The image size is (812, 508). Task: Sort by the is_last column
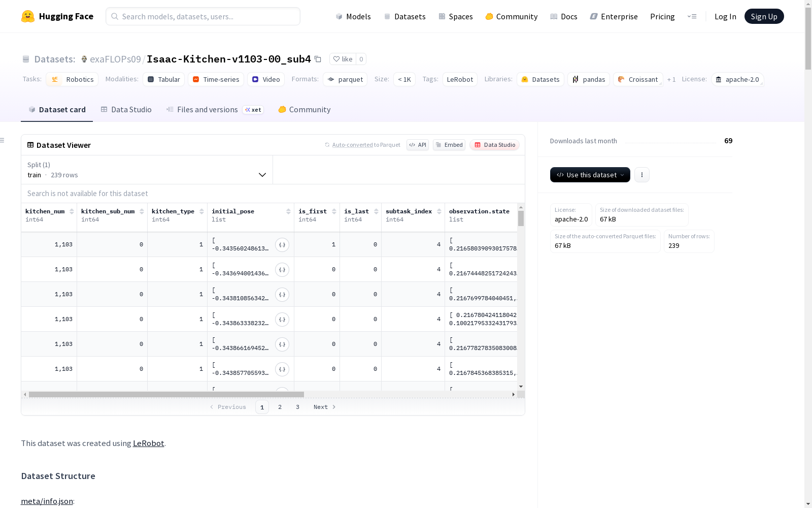(x=376, y=211)
